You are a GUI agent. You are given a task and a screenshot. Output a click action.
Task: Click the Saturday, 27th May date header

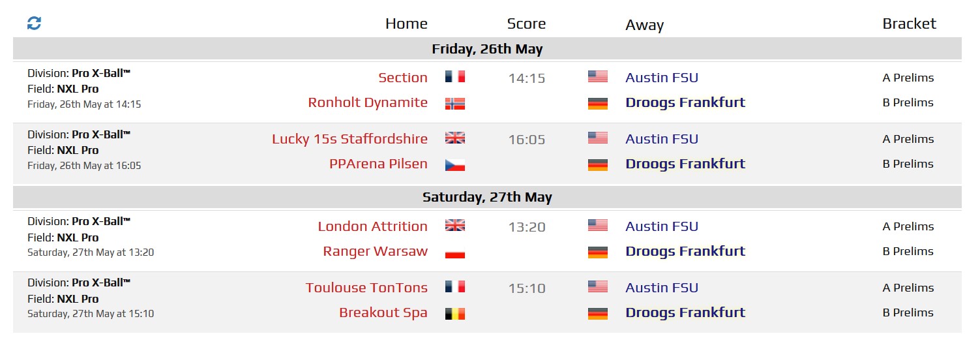[487, 197]
